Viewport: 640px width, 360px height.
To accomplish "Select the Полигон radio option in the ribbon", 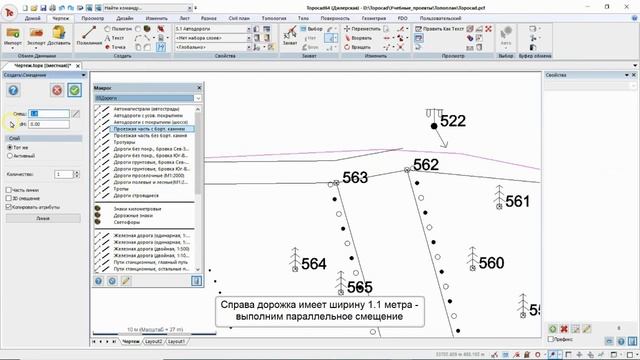I will point(107,29).
